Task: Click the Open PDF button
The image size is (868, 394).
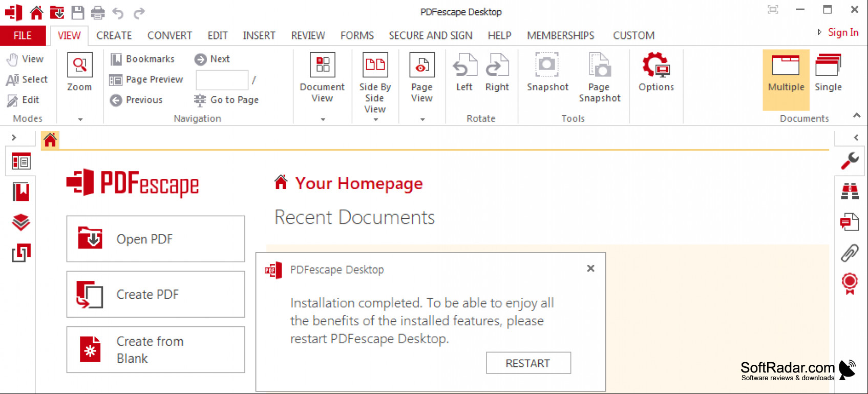Action: 156,239
